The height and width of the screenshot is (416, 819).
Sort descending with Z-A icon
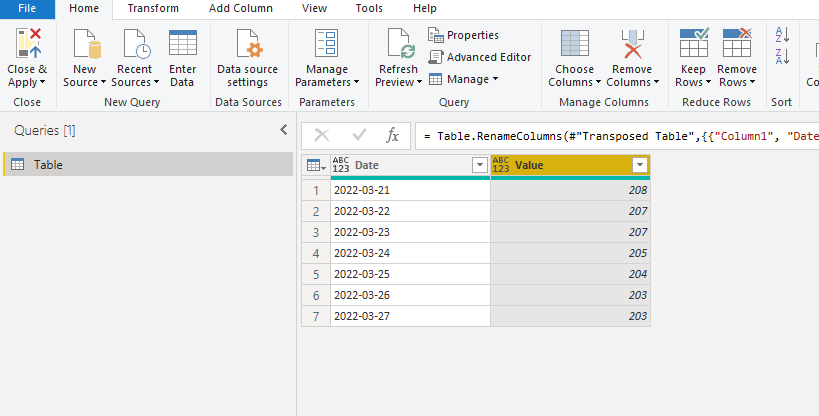782,56
